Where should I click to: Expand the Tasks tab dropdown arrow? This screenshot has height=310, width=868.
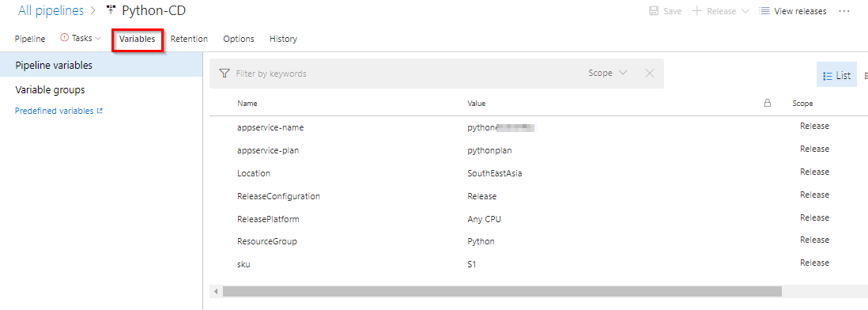[99, 39]
